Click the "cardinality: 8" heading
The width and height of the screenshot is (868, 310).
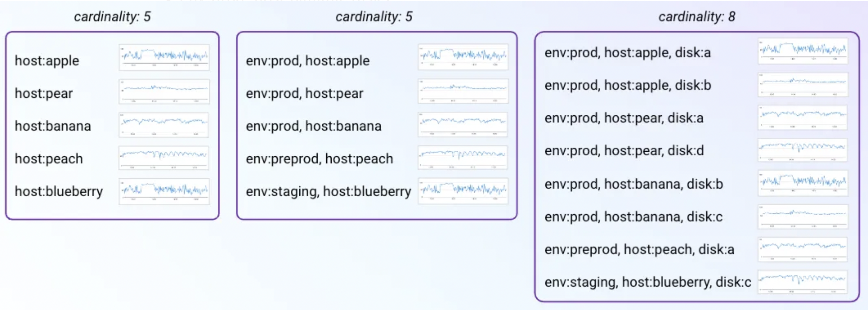tap(696, 16)
